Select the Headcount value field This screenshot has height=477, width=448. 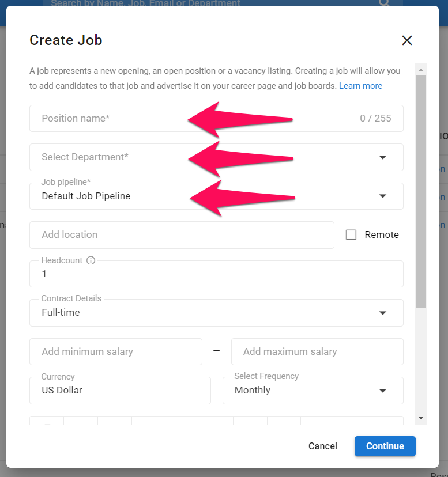click(173, 274)
